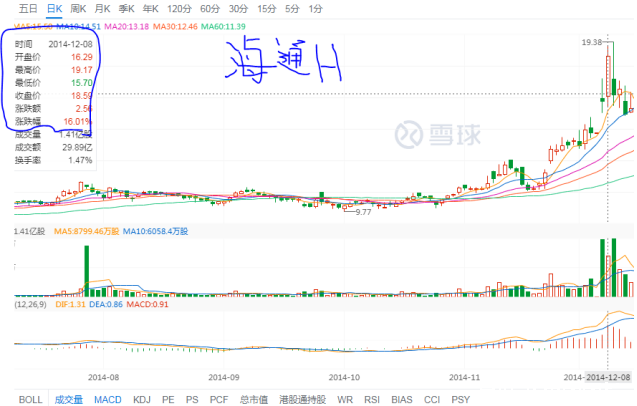The height and width of the screenshot is (406, 637).
Task: Click the tall red 2014-12-08 candlestick
Action: 608,76
